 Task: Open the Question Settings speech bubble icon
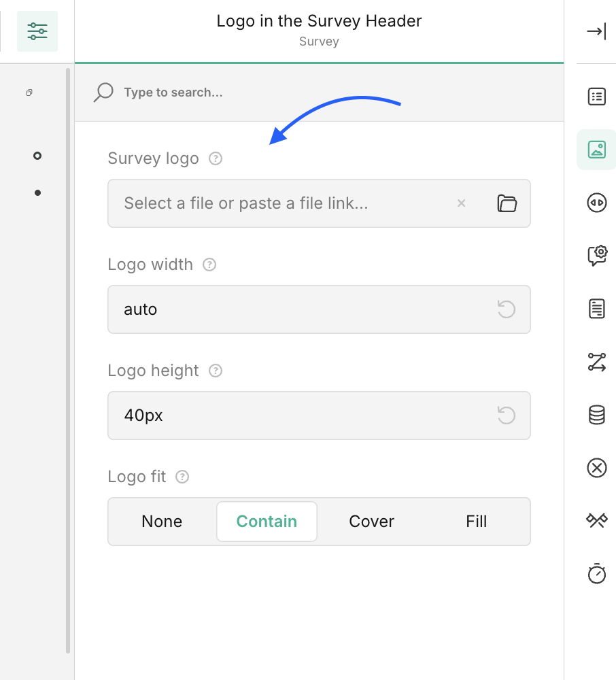click(x=596, y=256)
